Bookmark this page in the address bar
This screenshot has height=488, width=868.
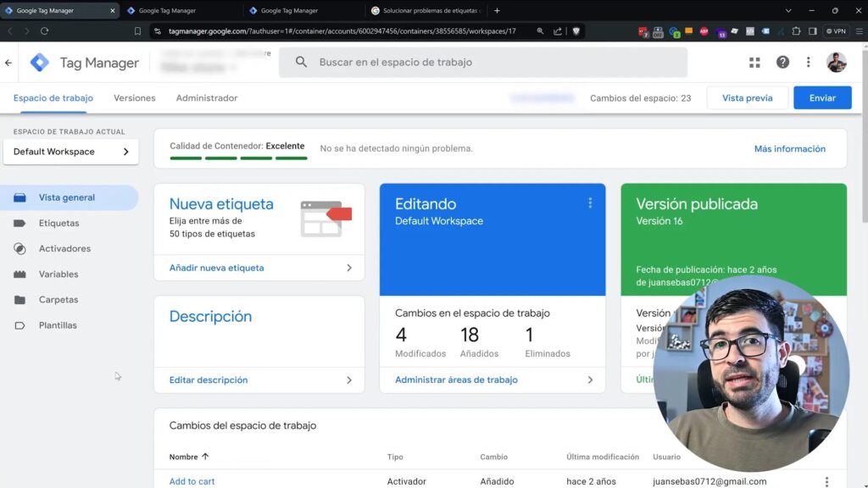coord(137,31)
